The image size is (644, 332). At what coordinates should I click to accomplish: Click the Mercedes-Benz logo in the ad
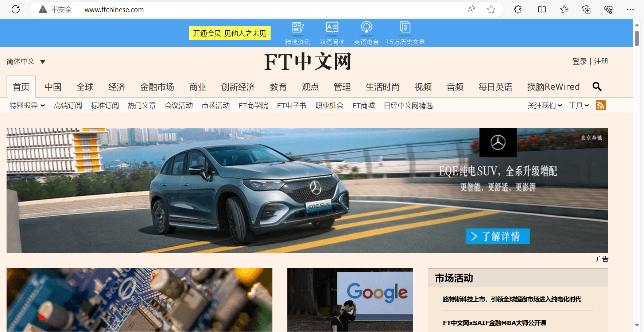(x=498, y=142)
